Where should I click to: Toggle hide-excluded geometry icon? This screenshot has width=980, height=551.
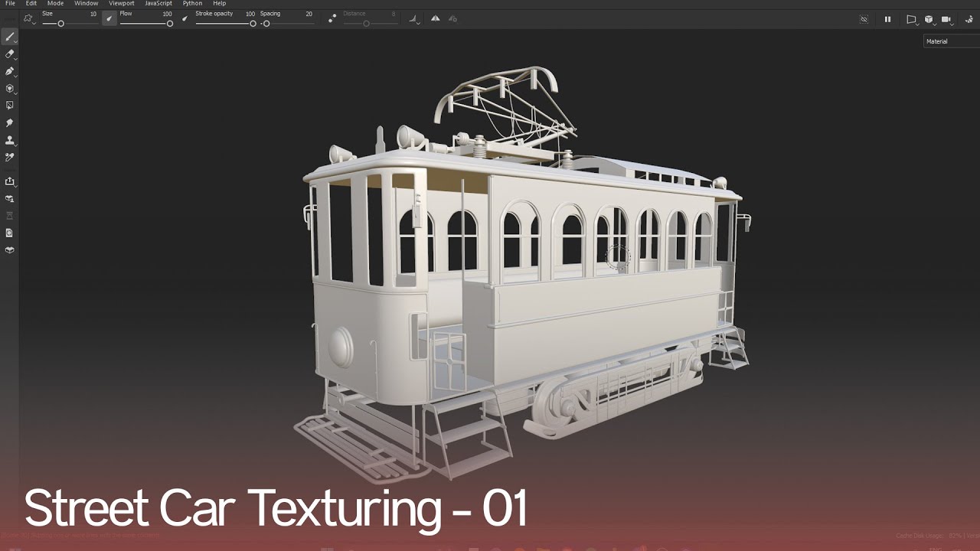[864, 19]
